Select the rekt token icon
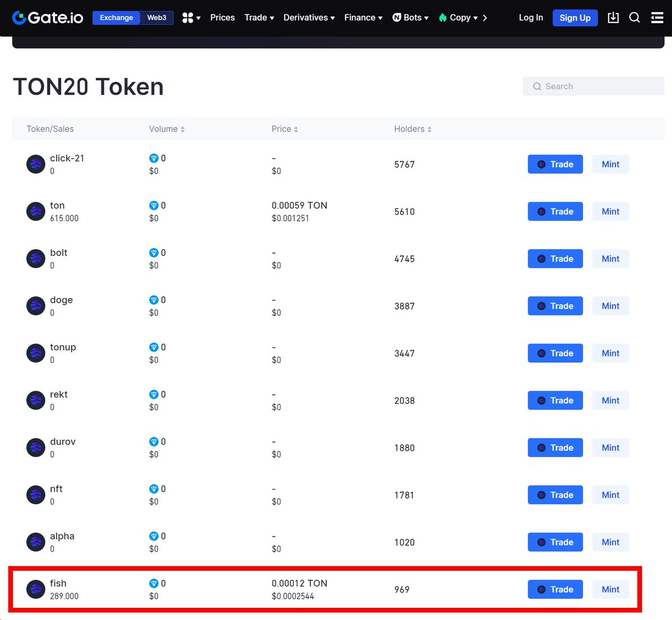This screenshot has width=672, height=620. 36,400
